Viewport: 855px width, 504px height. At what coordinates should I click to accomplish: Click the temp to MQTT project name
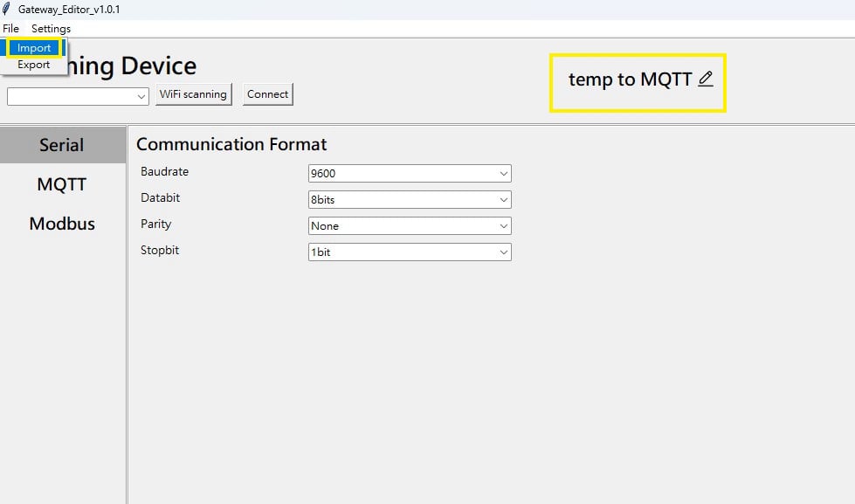[x=630, y=79]
